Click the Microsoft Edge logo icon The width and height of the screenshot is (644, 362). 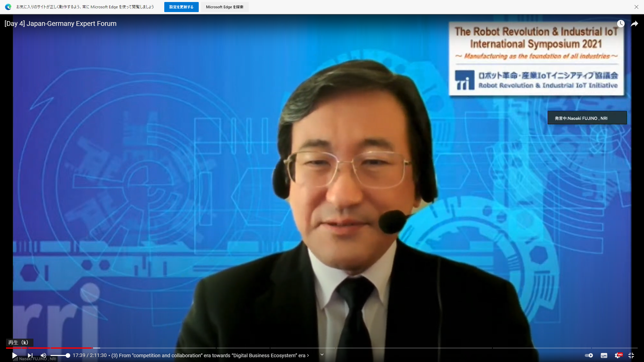click(8, 7)
